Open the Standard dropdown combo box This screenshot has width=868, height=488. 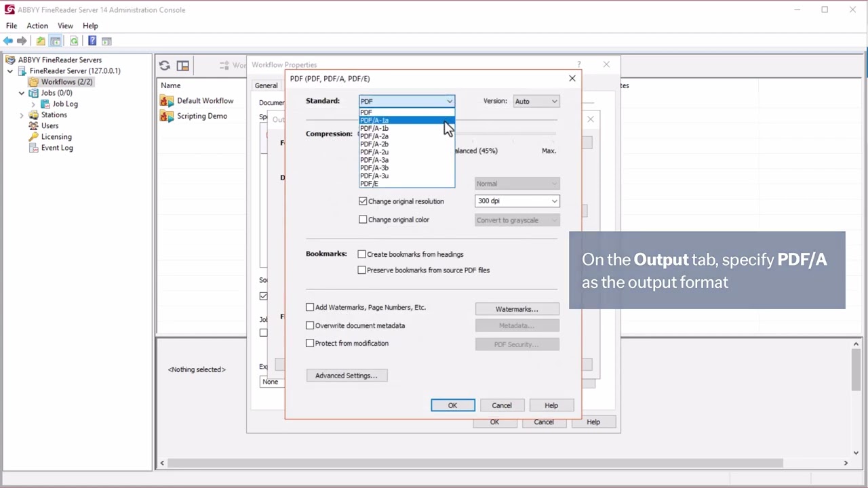click(406, 101)
